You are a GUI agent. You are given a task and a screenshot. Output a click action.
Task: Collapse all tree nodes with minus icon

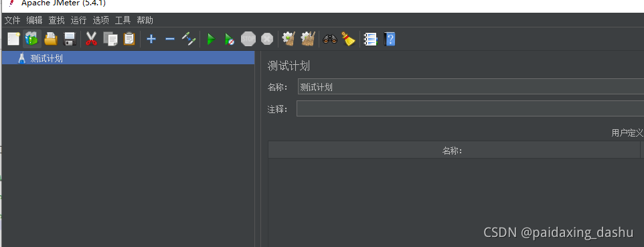170,39
